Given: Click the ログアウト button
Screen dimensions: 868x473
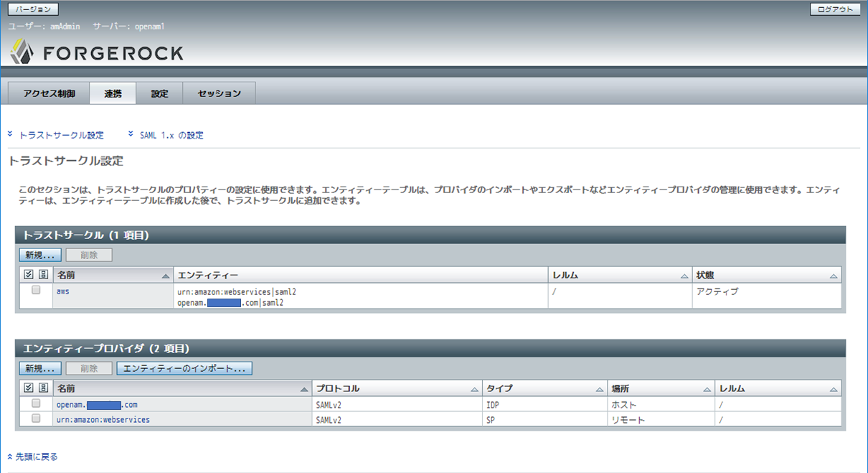Looking at the screenshot, I should tap(836, 9).
